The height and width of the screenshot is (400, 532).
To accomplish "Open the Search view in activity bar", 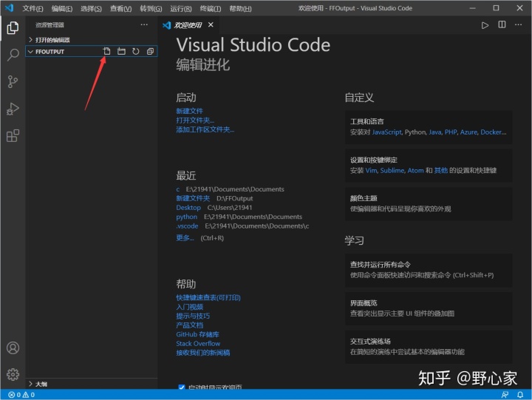I will tap(13, 55).
